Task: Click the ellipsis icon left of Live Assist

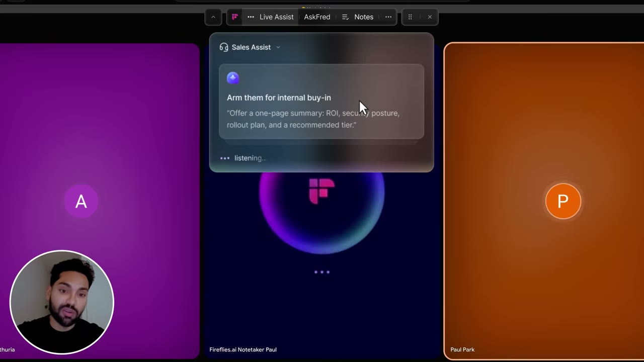Action: click(x=251, y=17)
